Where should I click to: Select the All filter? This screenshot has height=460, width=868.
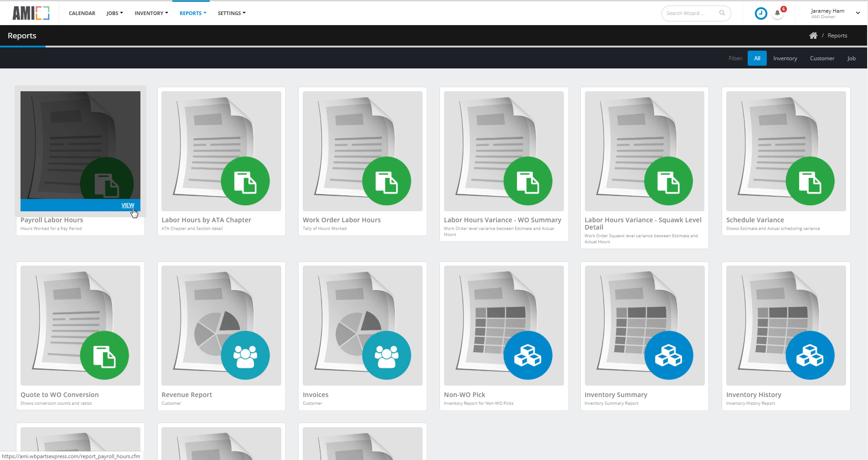[757, 58]
